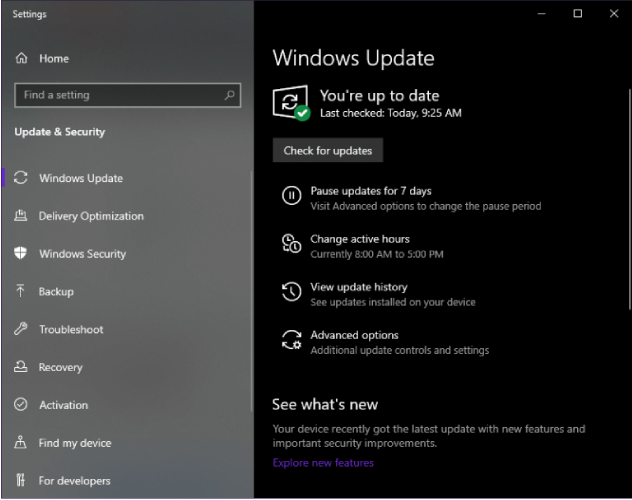Open View update history

coord(359,287)
